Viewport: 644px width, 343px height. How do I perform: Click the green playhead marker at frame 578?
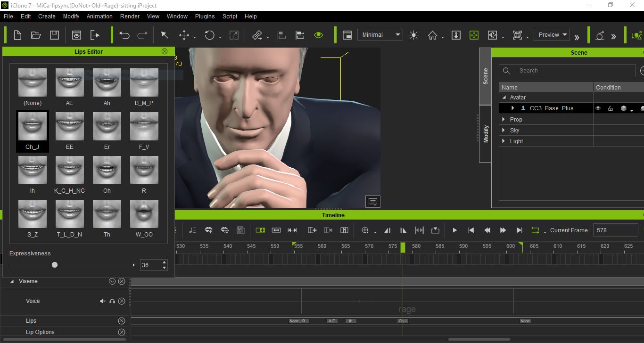tap(403, 247)
